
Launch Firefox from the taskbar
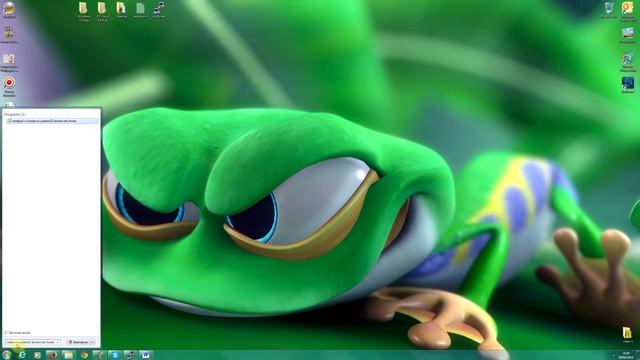52,355
